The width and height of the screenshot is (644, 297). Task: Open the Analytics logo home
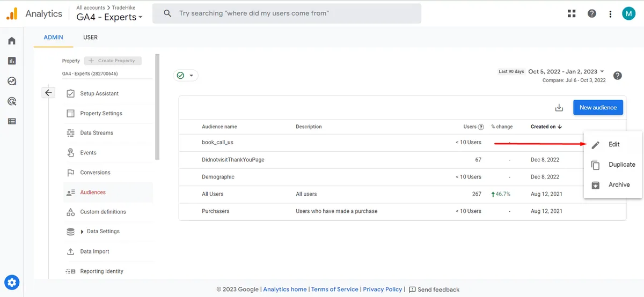click(x=12, y=14)
